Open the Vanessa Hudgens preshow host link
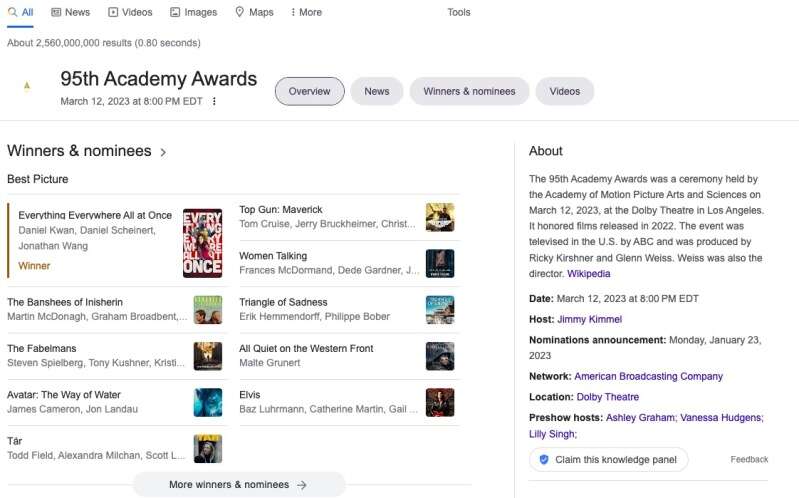Viewport: 799px width, 498px height. [722, 418]
